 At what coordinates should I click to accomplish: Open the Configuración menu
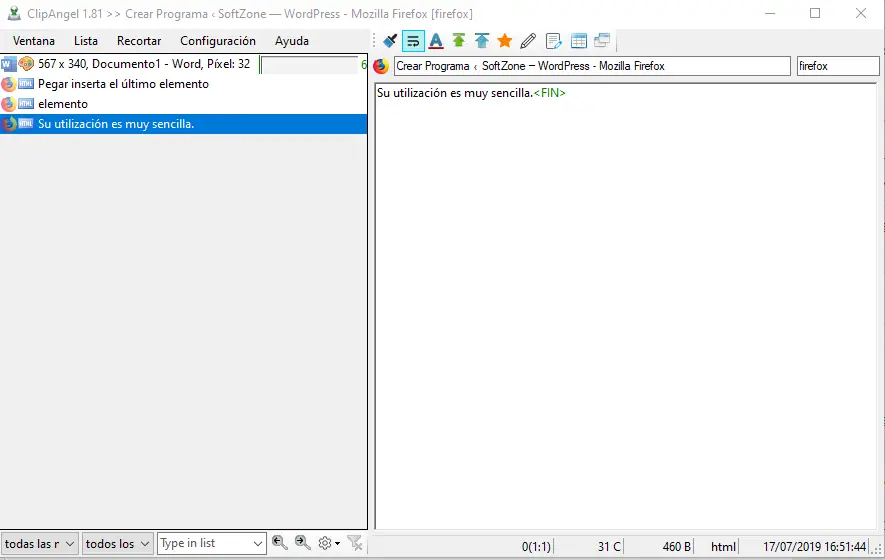(x=218, y=41)
